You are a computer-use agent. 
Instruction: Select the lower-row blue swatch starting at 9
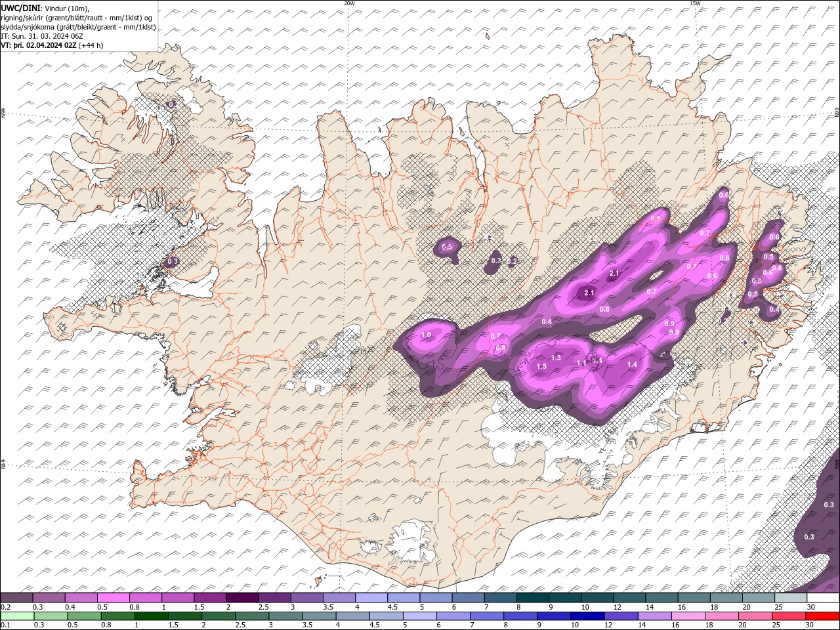pyautogui.click(x=554, y=616)
